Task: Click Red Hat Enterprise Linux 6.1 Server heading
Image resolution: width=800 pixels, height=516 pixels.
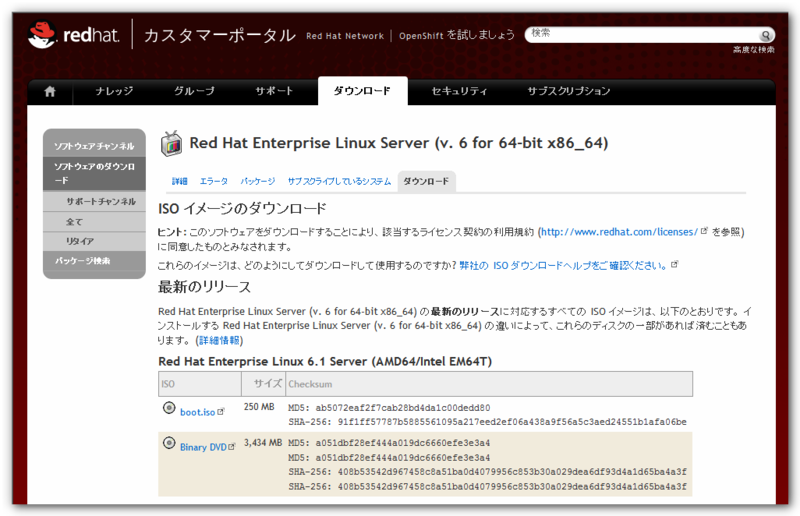Action: click(x=325, y=361)
